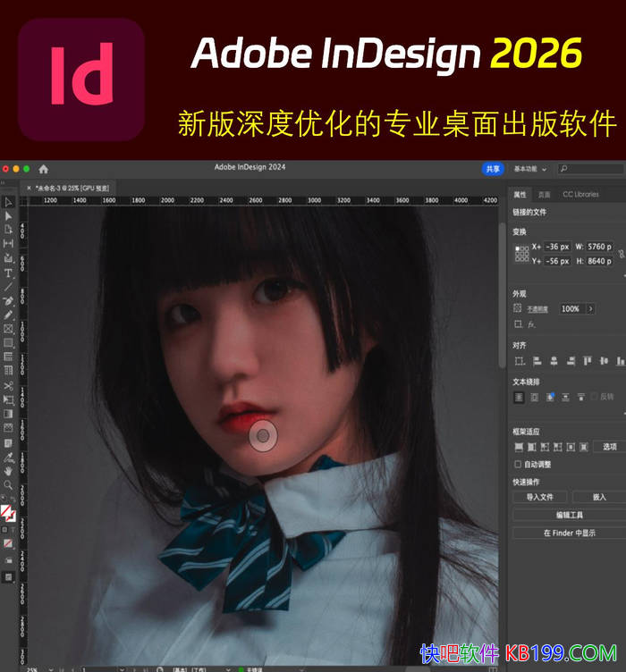The height and width of the screenshot is (672, 626).
Task: Center content in frame under 框架适应
Action: pyautogui.click(x=571, y=447)
